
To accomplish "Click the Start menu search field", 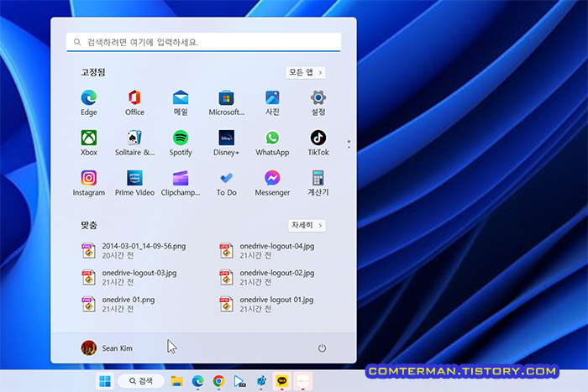I will [203, 42].
